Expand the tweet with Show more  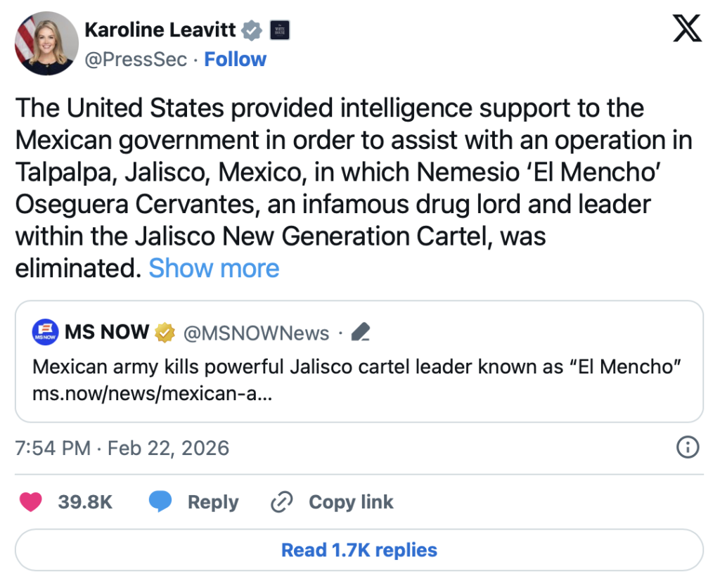tap(214, 268)
